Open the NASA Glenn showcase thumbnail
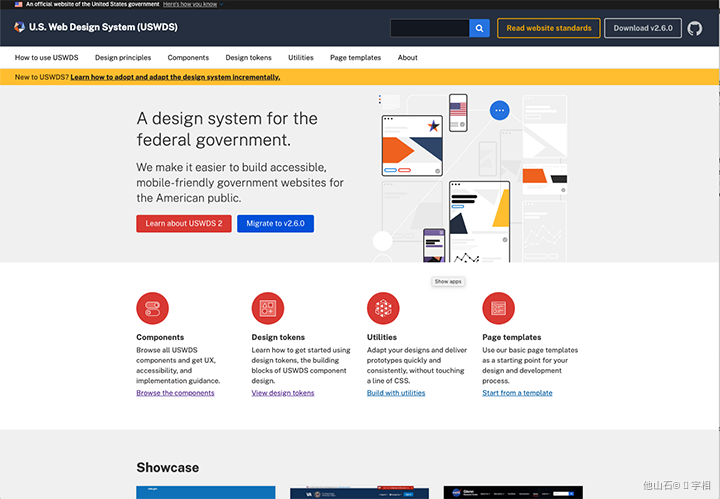This screenshot has height=499, width=720. click(513, 492)
